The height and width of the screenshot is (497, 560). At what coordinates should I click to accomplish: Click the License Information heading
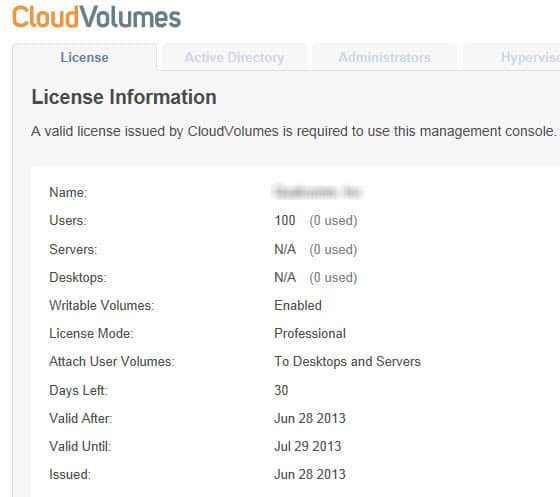124,97
